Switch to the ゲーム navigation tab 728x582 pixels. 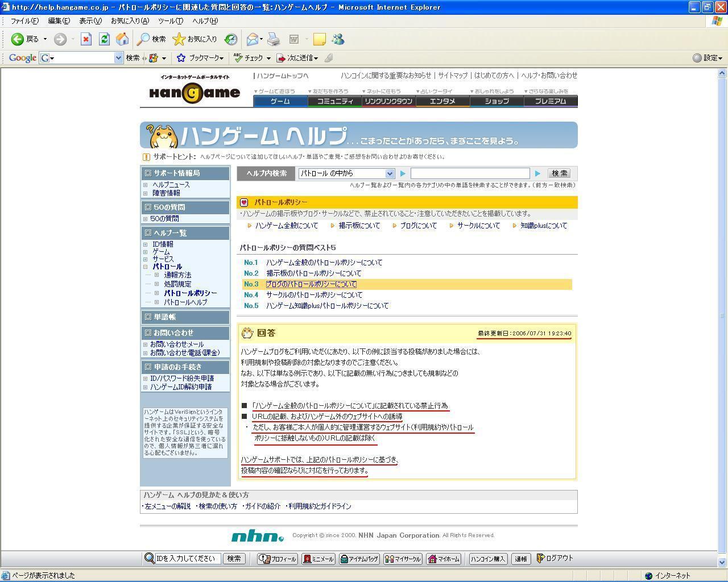click(280, 101)
